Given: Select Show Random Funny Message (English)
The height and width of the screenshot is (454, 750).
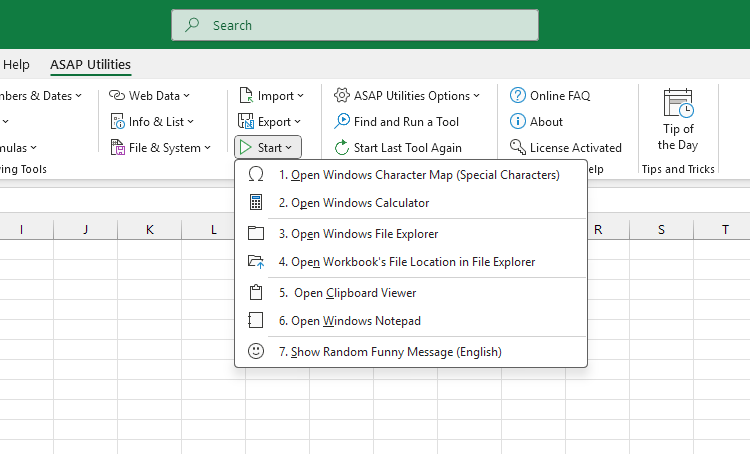Looking at the screenshot, I should (411, 352).
